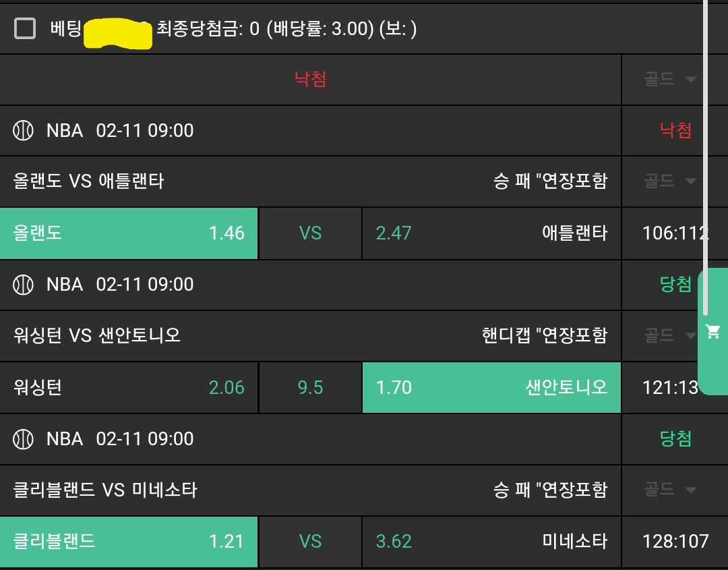Click basketball icon beside Washington match header
The height and width of the screenshot is (570, 728).
pos(24,285)
